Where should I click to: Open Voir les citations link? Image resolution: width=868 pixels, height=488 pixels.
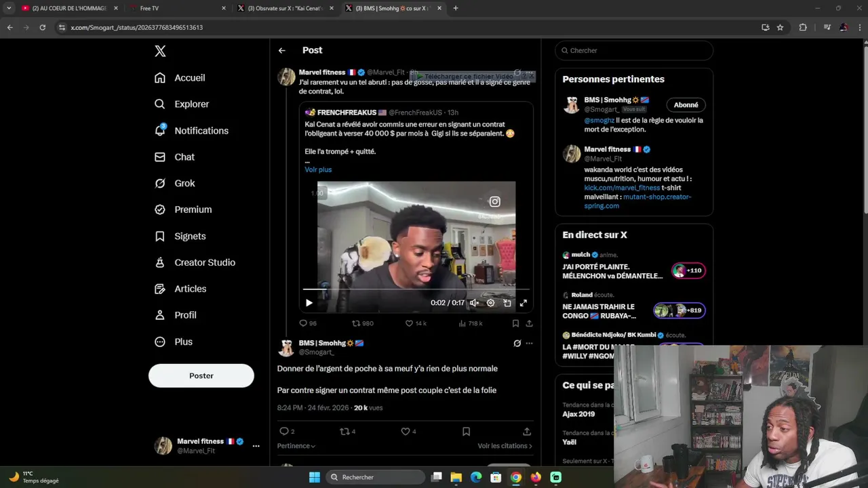505,446
